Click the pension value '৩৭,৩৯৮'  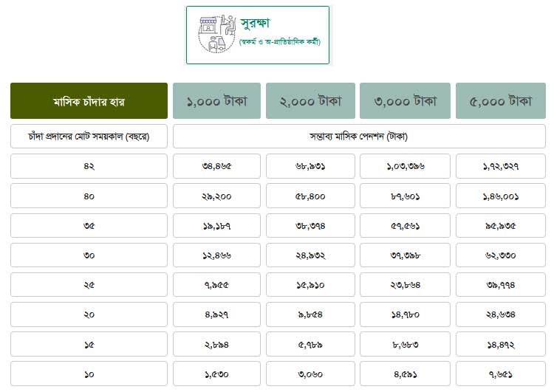[x=405, y=255]
